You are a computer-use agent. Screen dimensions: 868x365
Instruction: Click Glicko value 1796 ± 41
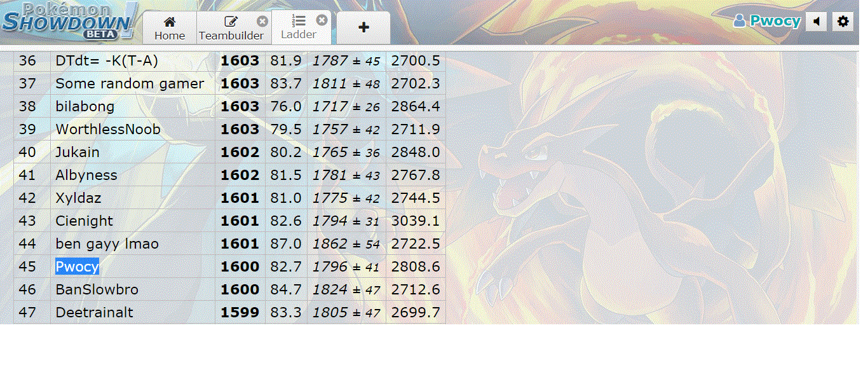click(x=346, y=267)
